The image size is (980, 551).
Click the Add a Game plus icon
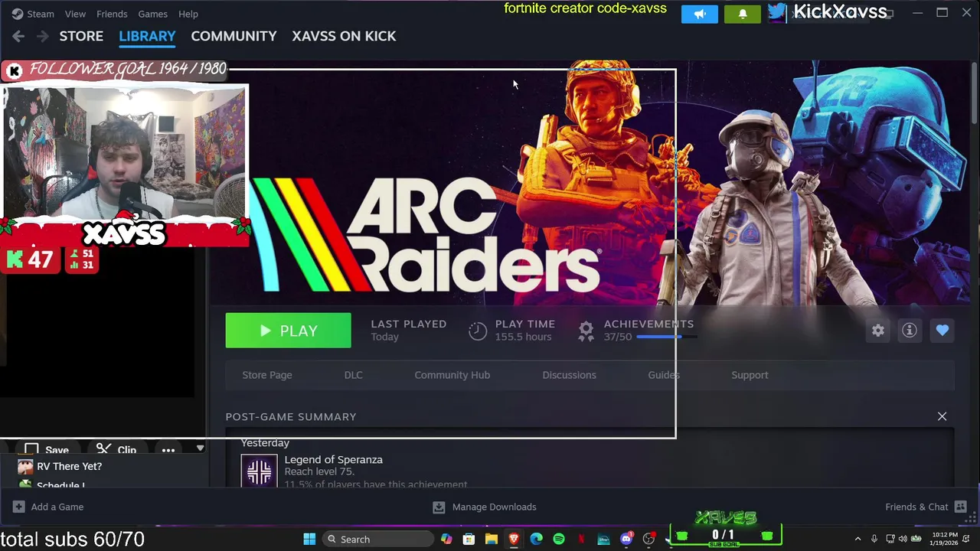pyautogui.click(x=18, y=507)
